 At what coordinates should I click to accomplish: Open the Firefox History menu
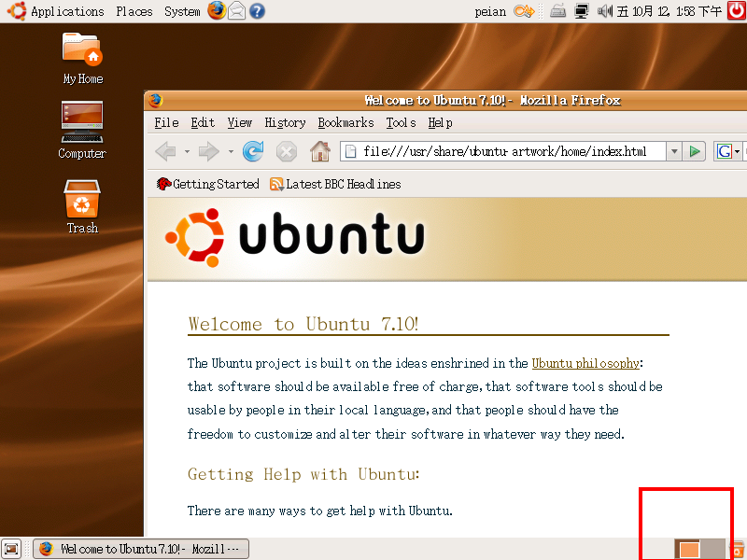[285, 123]
